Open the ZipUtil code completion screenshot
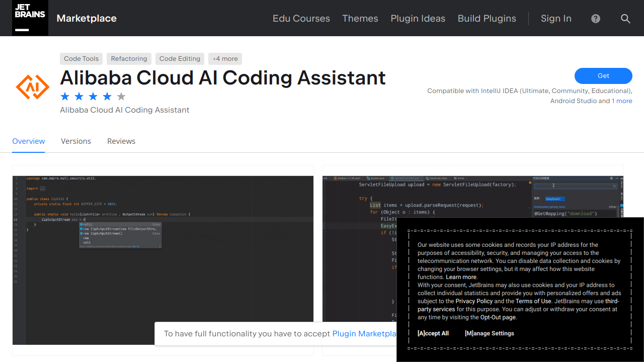This screenshot has width=644, height=362. click(x=163, y=260)
